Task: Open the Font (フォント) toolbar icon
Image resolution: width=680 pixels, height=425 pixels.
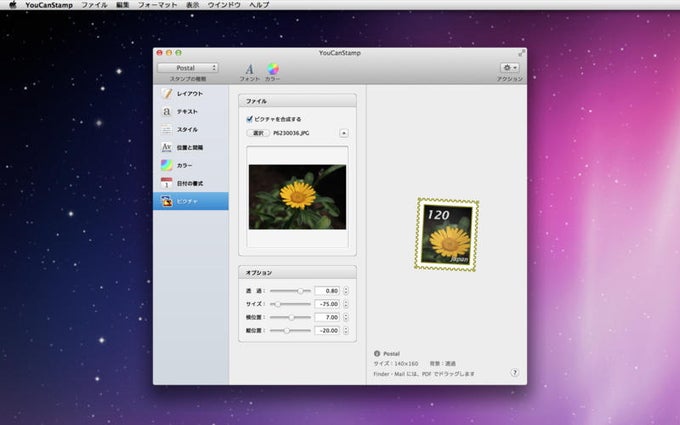Action: pyautogui.click(x=249, y=69)
